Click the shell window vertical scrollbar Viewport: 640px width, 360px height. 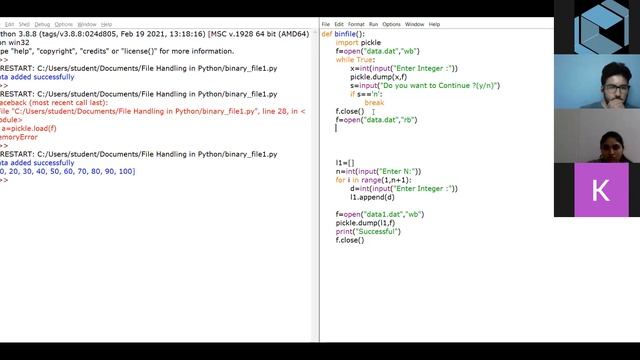[x=315, y=186]
